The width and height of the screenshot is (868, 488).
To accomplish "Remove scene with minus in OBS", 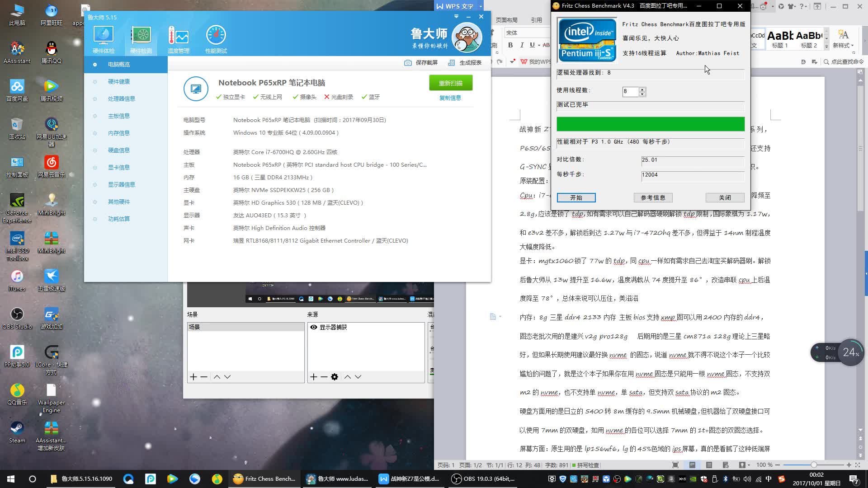I will tap(204, 377).
